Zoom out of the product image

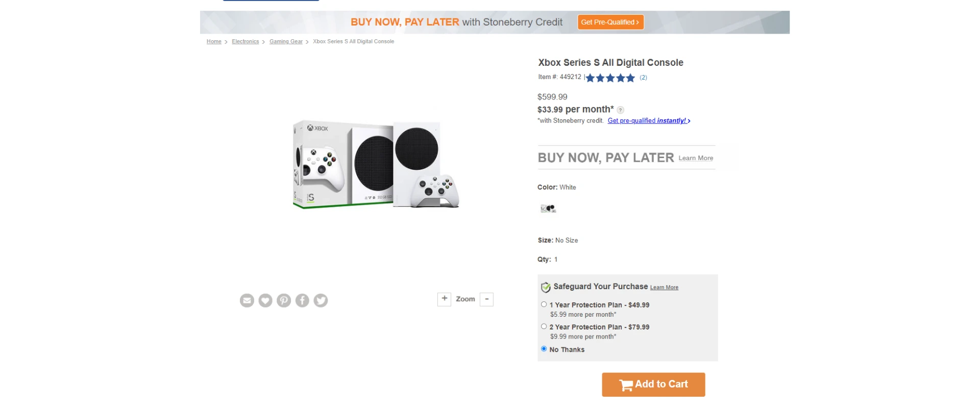point(486,299)
